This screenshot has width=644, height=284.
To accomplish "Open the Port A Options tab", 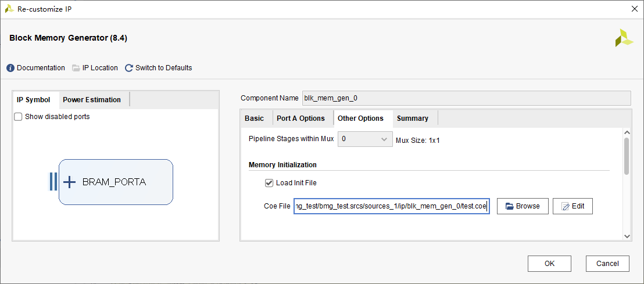I will click(x=300, y=118).
